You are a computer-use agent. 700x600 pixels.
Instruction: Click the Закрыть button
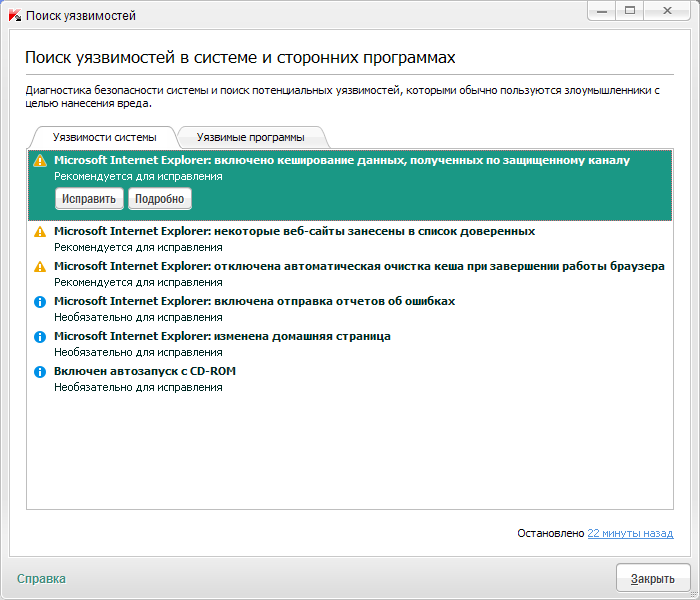[653, 579]
